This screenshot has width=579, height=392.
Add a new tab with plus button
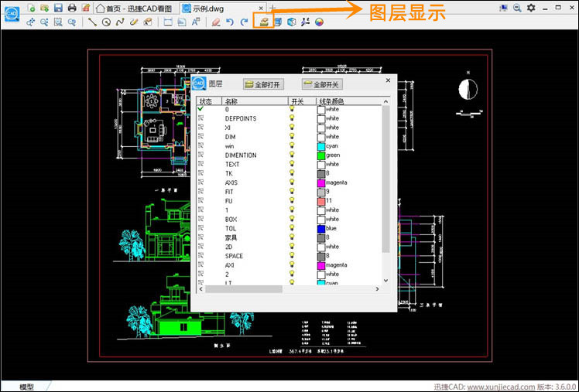coord(272,8)
